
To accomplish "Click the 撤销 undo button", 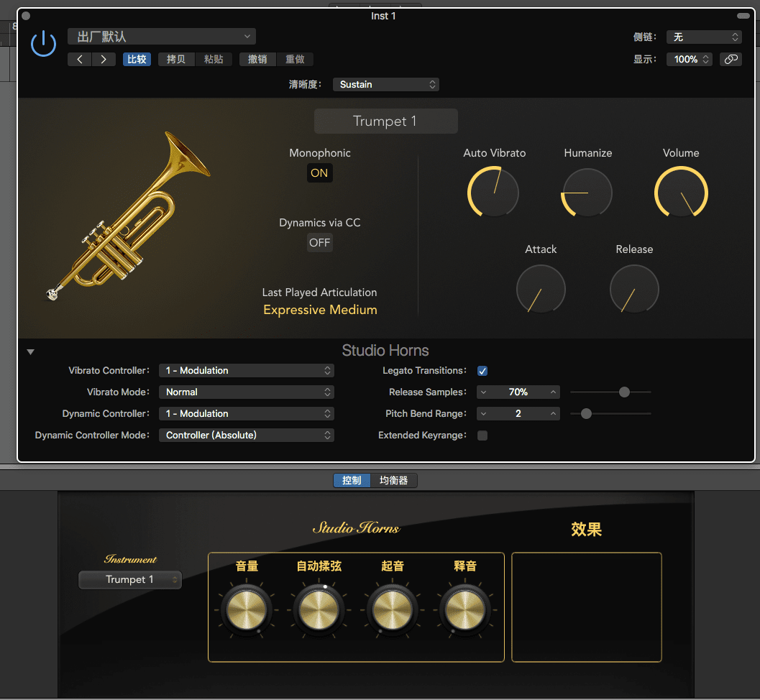I will 257,59.
